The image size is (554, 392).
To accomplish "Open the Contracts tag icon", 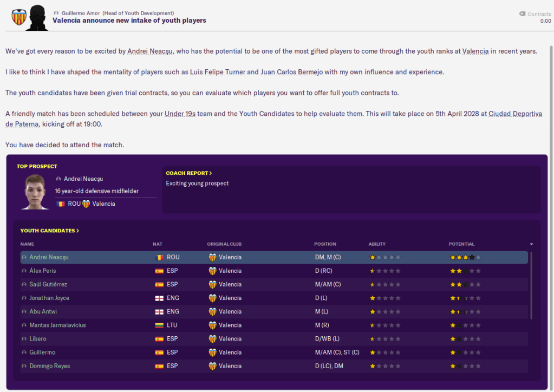I will [522, 14].
